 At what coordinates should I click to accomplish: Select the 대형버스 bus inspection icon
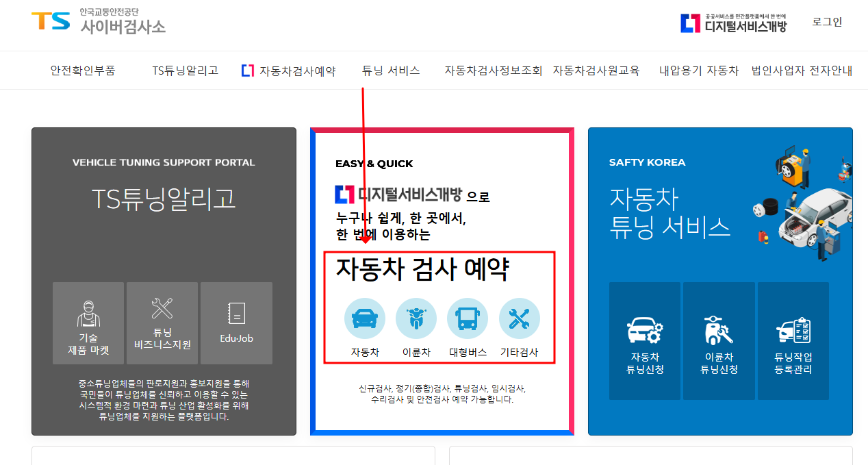pos(468,318)
